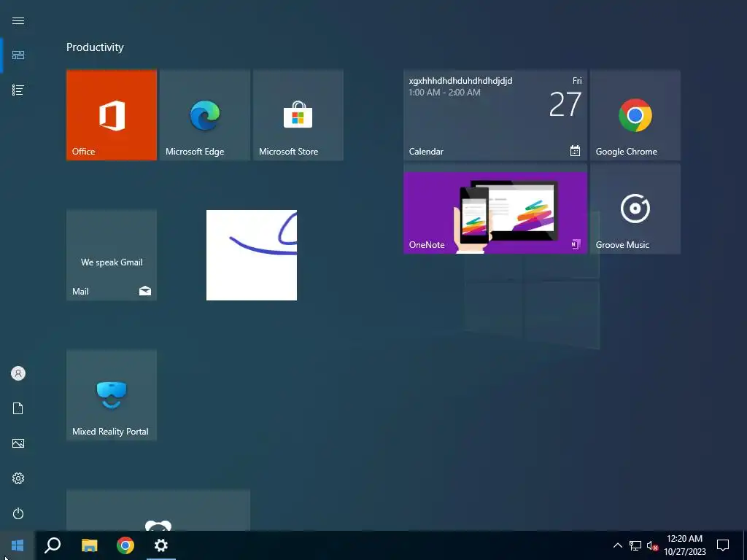Click the Productivity group heading
Viewport: 747px width, 560px height.
pos(95,47)
